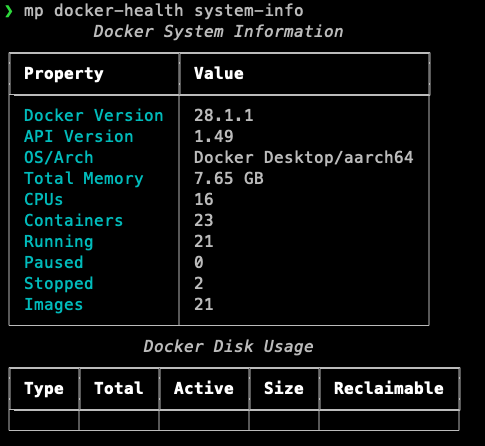Click the green prompt arrow icon
The height and width of the screenshot is (446, 485).
[9, 11]
